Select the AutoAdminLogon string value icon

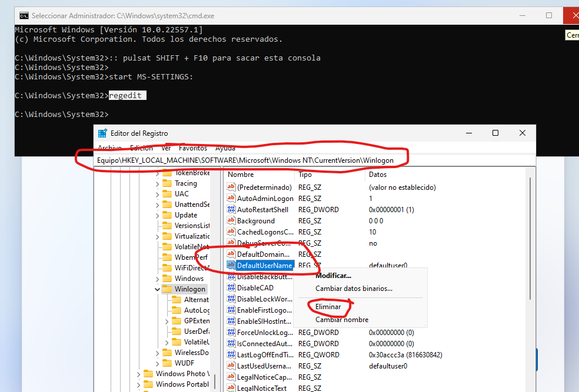tap(231, 199)
